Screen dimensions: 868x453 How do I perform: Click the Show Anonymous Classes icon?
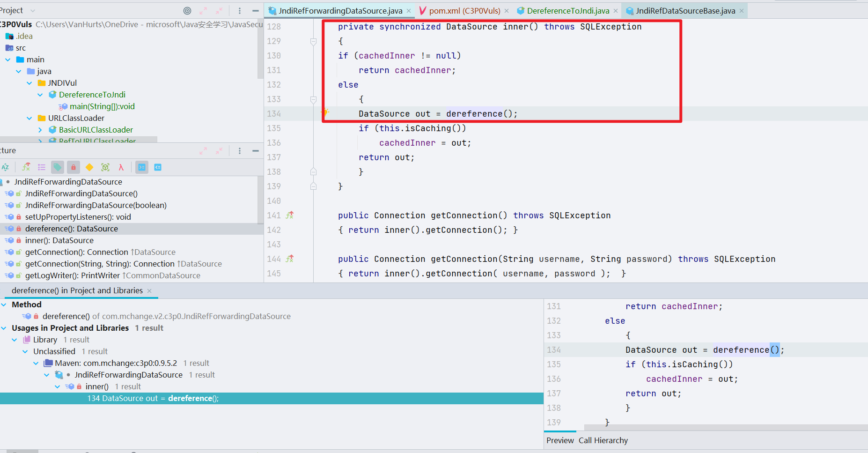pos(105,167)
